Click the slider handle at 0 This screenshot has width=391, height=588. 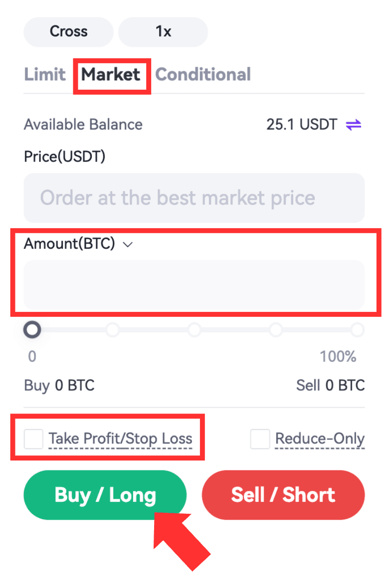click(x=32, y=329)
